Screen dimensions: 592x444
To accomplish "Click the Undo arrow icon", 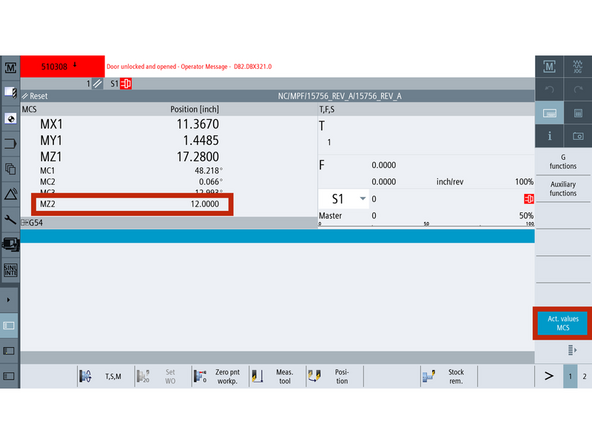I will coord(549,89).
